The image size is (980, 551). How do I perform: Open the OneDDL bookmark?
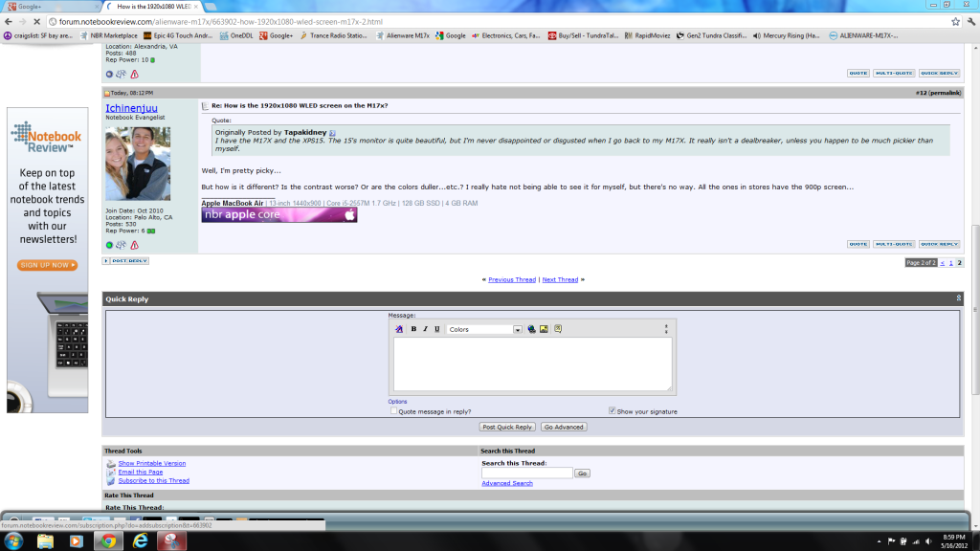[x=236, y=35]
